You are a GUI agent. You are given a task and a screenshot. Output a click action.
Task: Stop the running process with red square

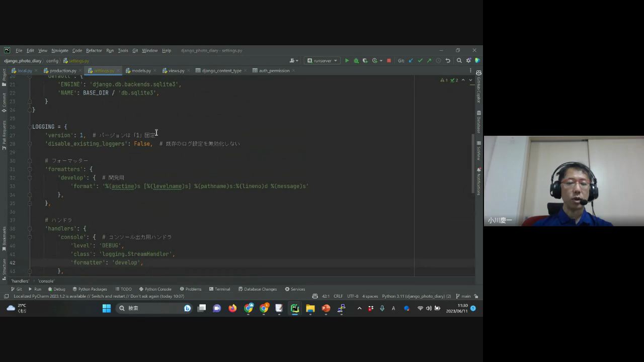[389, 61]
